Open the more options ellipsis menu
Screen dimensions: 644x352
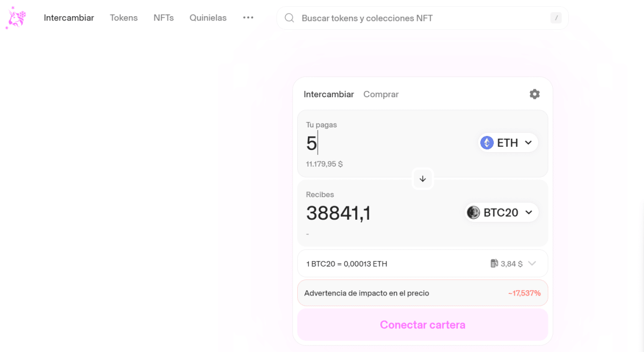coord(248,17)
